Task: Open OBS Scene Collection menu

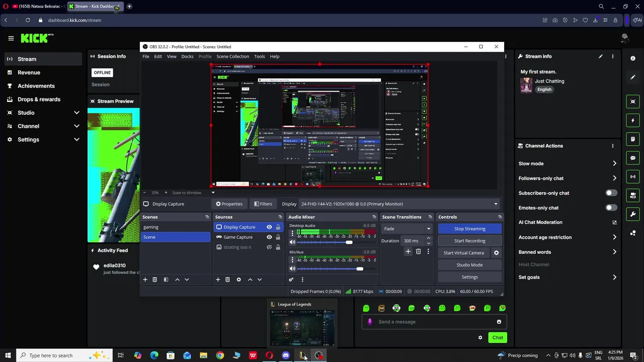Action: [x=232, y=56]
